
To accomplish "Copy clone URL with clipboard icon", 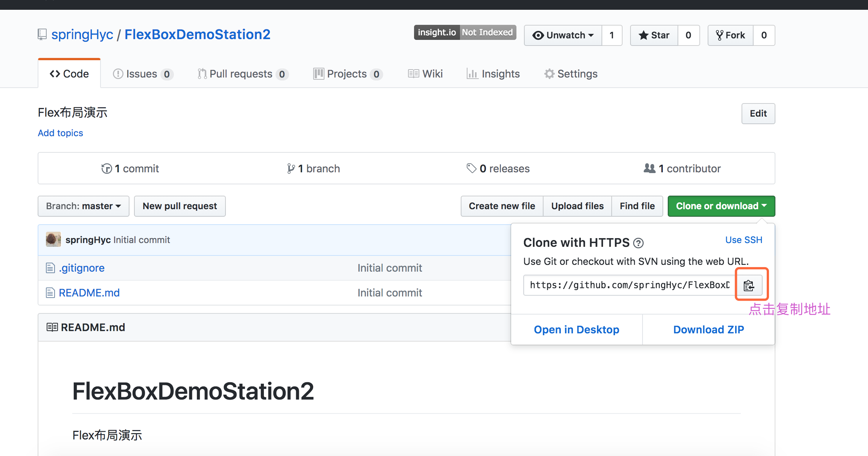I will click(x=749, y=286).
